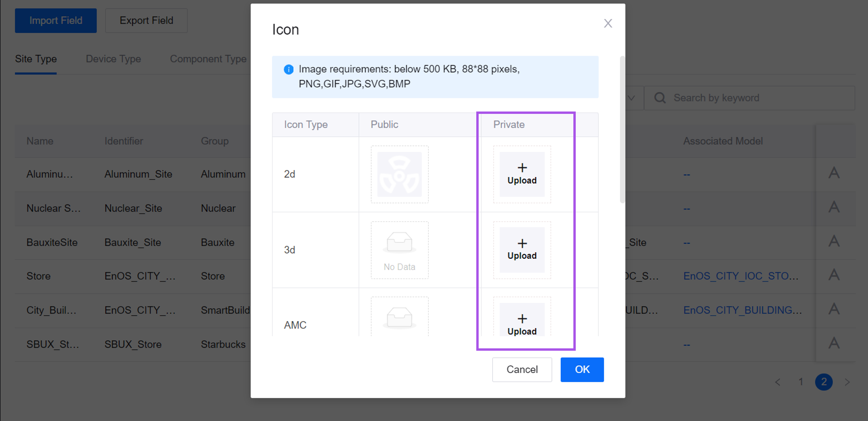The width and height of the screenshot is (868, 421).
Task: Upload a private 3d icon
Action: click(522, 250)
